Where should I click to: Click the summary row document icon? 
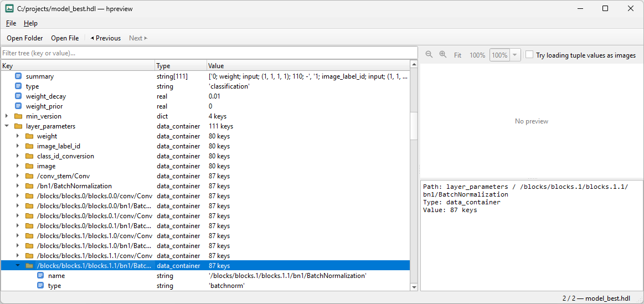[18, 76]
